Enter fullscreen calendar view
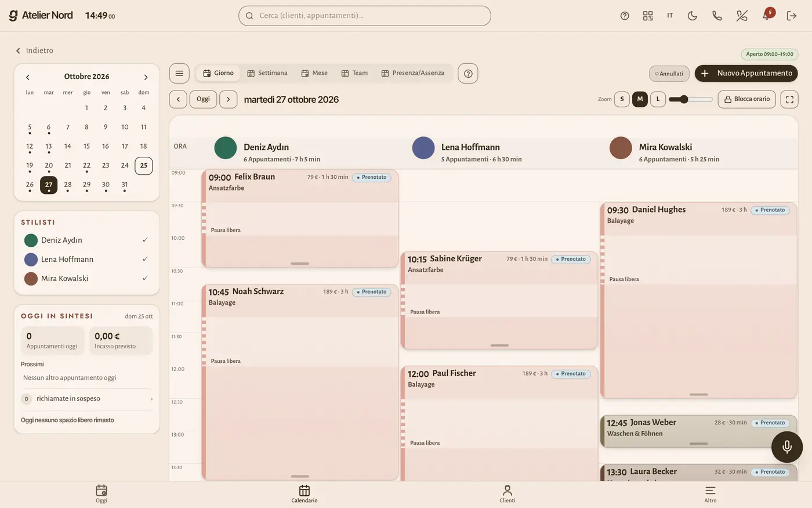 pyautogui.click(x=789, y=99)
